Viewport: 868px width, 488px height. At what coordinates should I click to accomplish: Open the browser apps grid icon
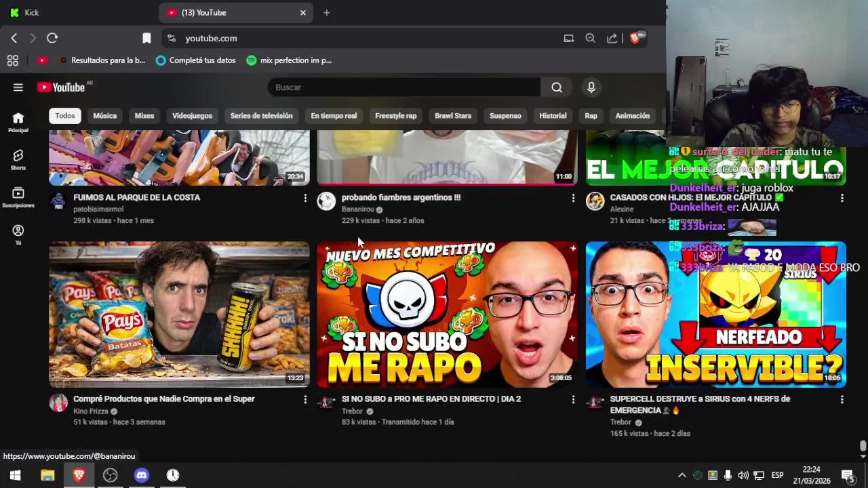point(13,60)
